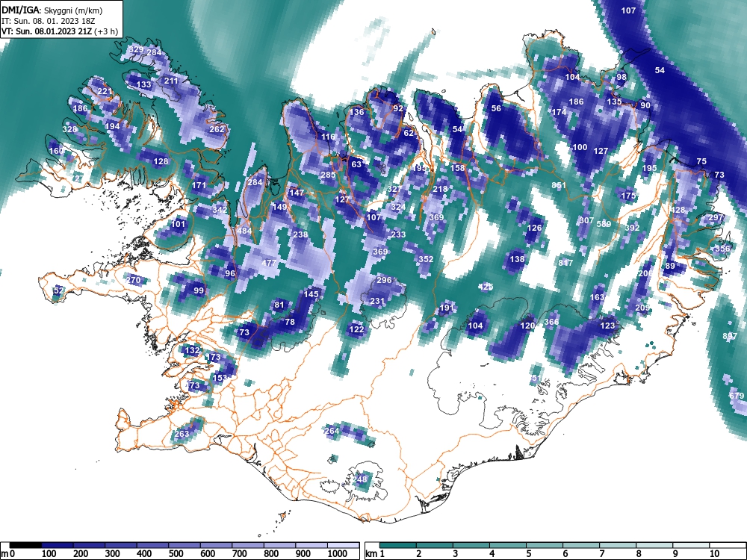Click the visibility value 153
747x560 pixels.
(x=220, y=378)
